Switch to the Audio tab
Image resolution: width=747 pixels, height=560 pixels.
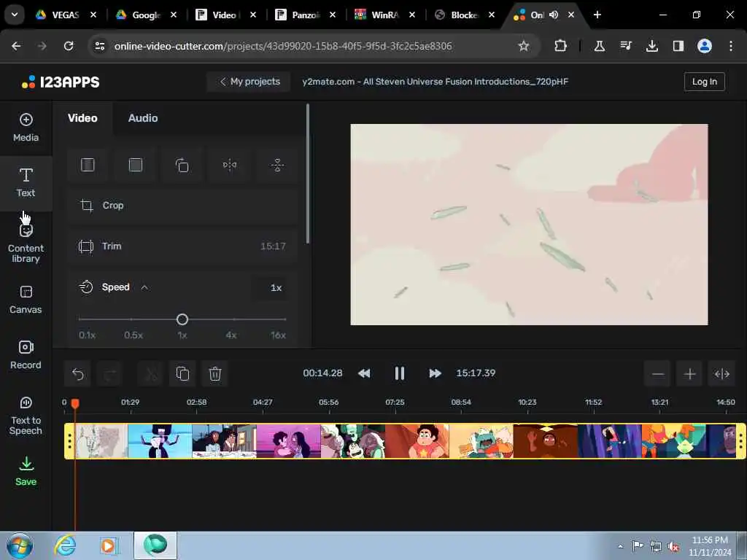(143, 118)
